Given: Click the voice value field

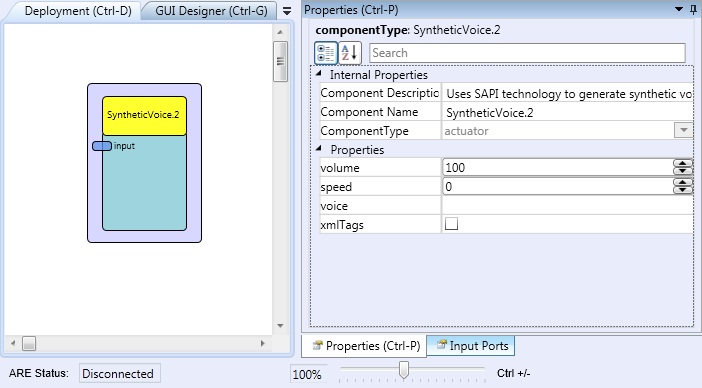Looking at the screenshot, I should [568, 206].
